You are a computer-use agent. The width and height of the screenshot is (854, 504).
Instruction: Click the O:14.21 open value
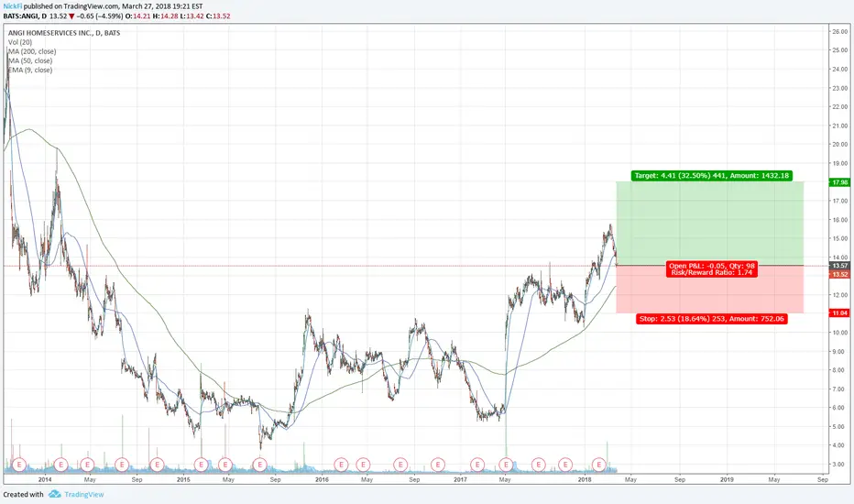pyautogui.click(x=137, y=16)
